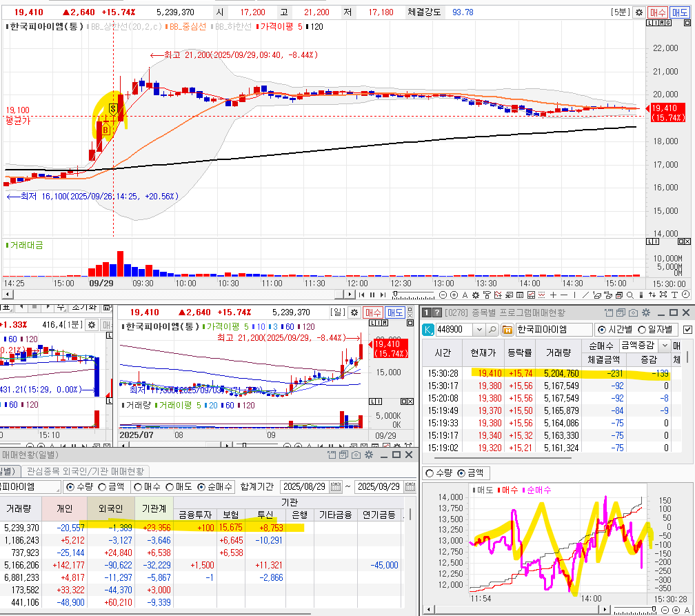Open calendar for start date 2025/08/29
Screen dimensions: 695x616
[x=336, y=487]
